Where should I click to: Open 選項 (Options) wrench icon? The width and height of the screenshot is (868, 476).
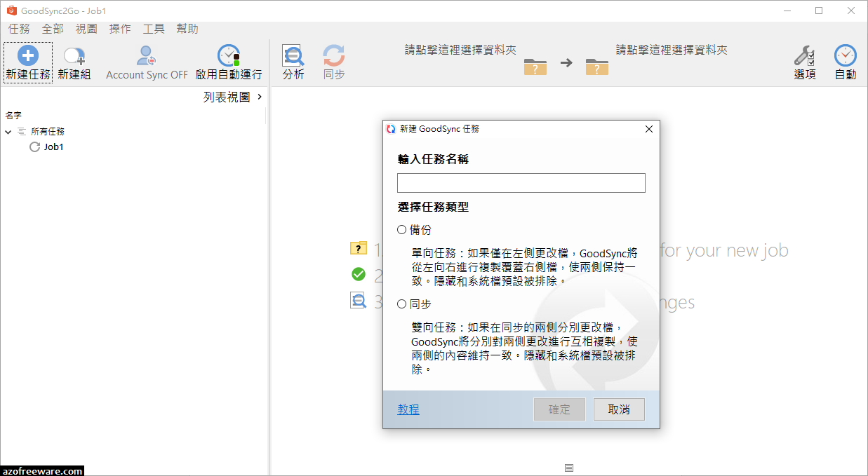pyautogui.click(x=804, y=56)
